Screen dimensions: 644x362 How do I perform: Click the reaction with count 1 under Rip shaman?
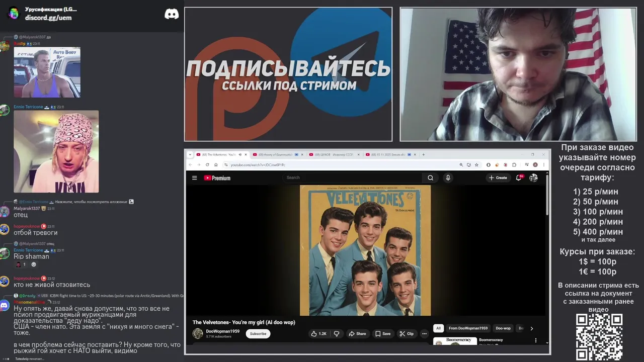[21, 264]
